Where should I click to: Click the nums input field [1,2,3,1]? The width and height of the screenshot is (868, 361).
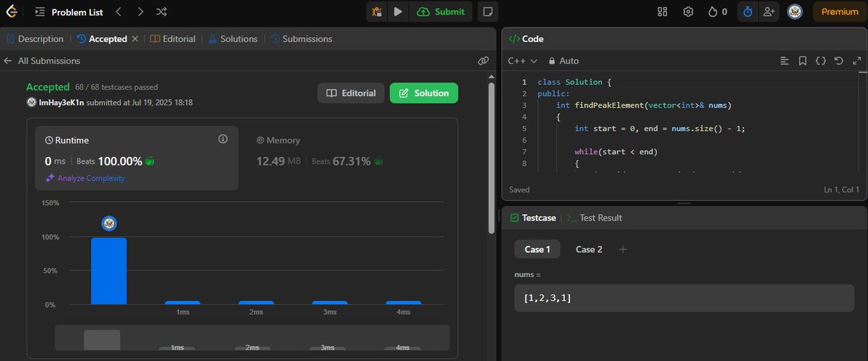coord(684,298)
